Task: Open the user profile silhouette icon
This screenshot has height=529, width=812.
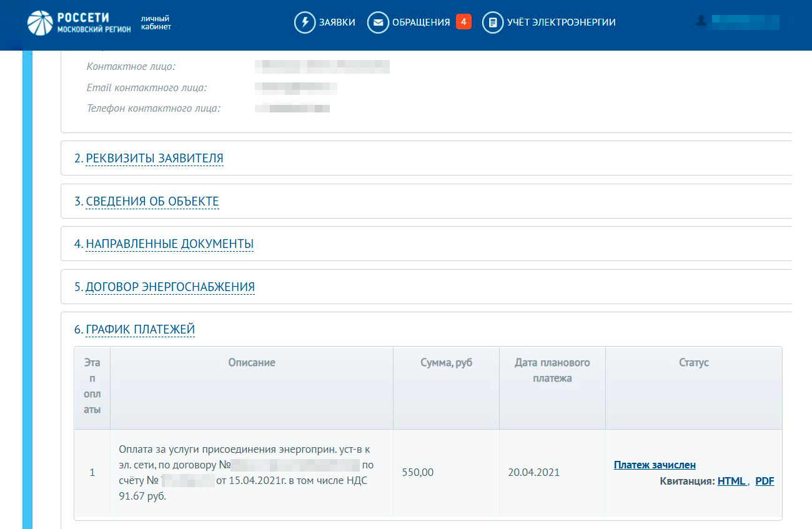Action: click(701, 21)
